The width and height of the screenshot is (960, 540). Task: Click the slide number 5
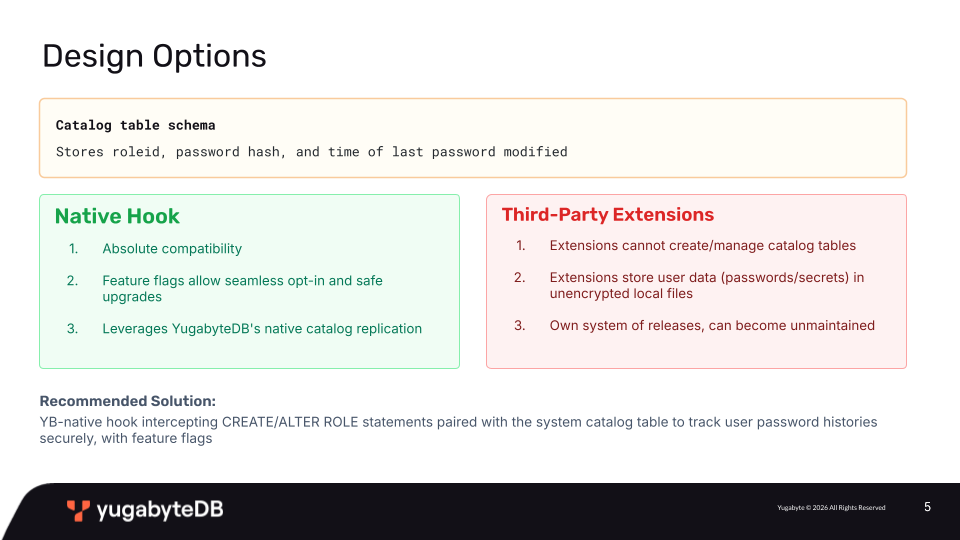point(928,507)
